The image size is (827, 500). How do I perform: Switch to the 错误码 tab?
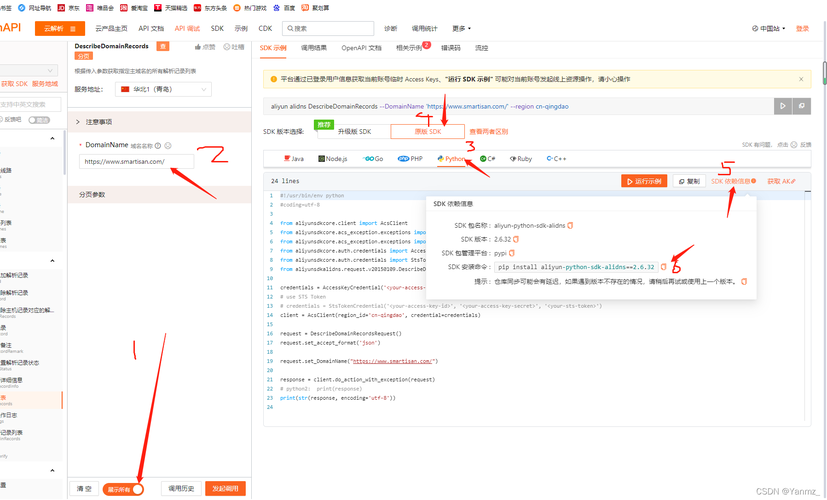[450, 48]
